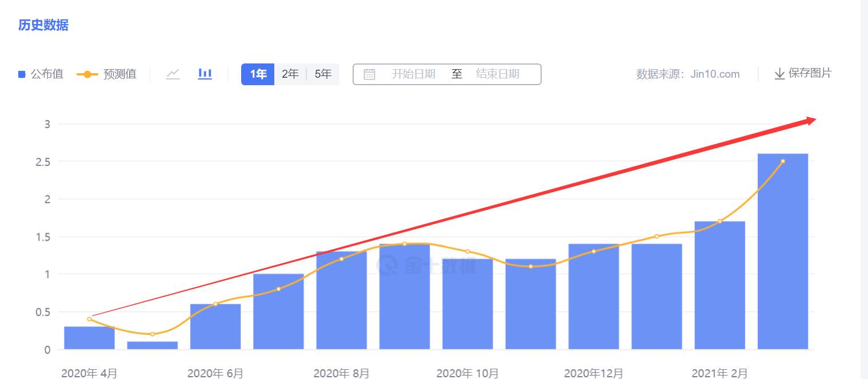The height and width of the screenshot is (379, 868).
Task: Click the 2021年 2月 axis label
Action: pyautogui.click(x=720, y=373)
